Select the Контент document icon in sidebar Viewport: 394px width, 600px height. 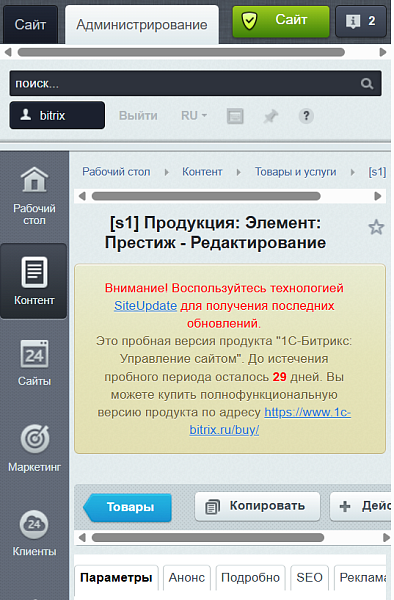34,272
